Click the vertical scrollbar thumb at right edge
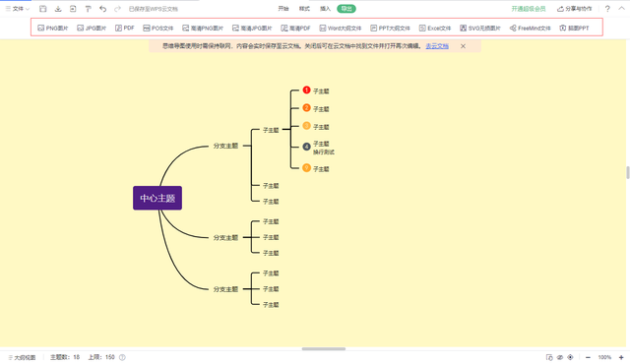Viewport: 630px width, 364px height. click(x=628, y=172)
